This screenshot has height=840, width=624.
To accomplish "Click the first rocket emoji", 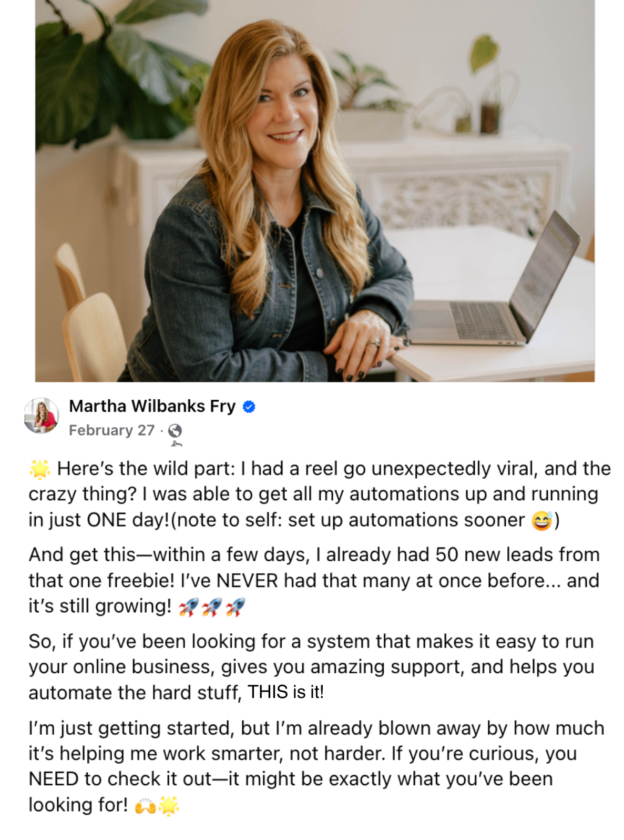I will [x=189, y=607].
